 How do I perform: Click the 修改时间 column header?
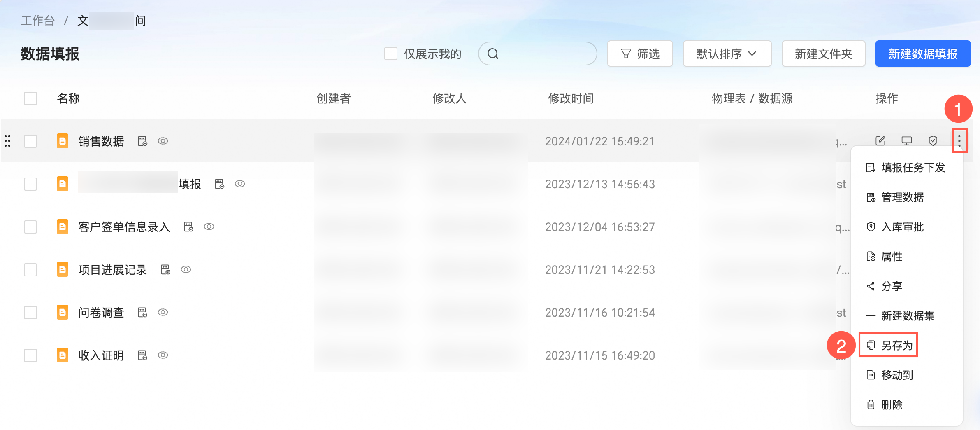pos(571,98)
